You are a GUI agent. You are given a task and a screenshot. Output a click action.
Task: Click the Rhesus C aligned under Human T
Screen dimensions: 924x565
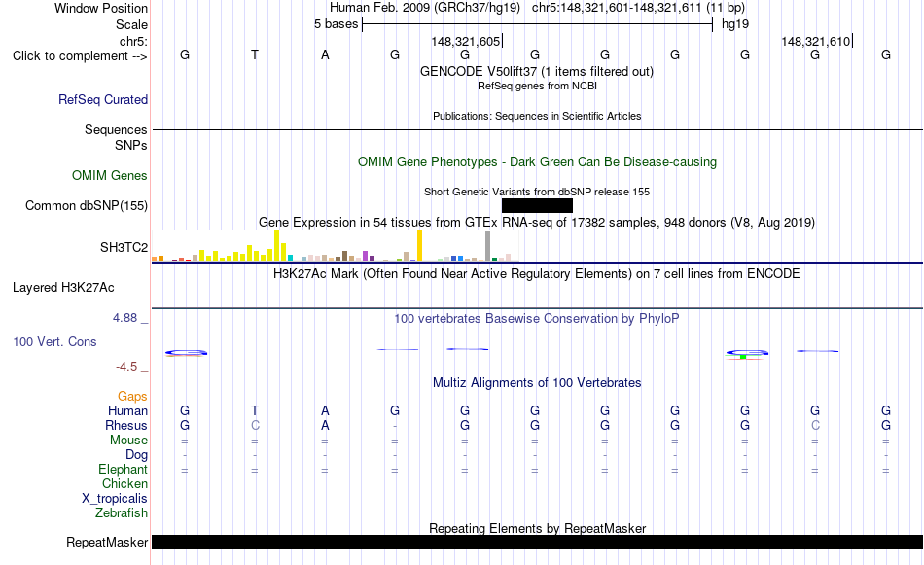(x=255, y=425)
